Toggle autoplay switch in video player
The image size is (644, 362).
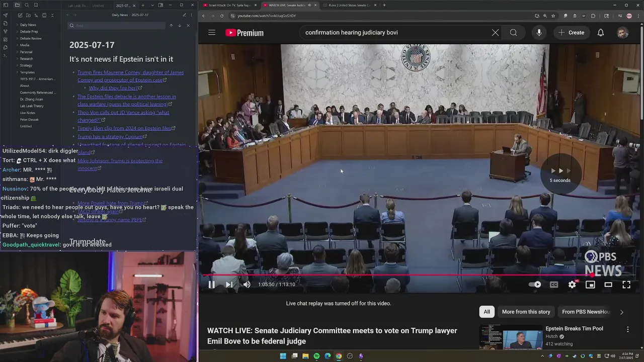535,285
